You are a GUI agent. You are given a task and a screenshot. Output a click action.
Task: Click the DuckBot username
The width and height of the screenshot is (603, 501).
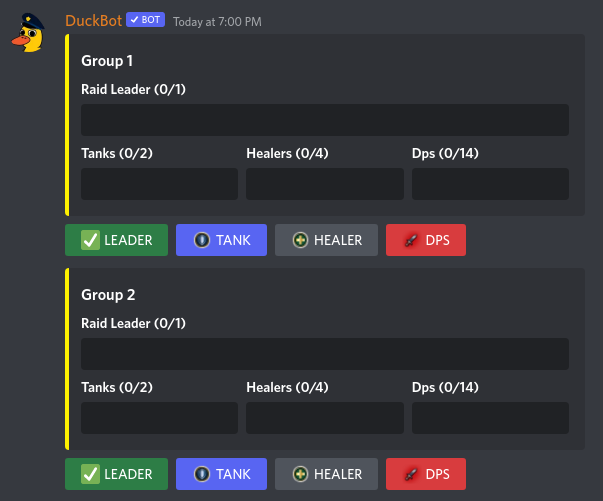click(93, 20)
